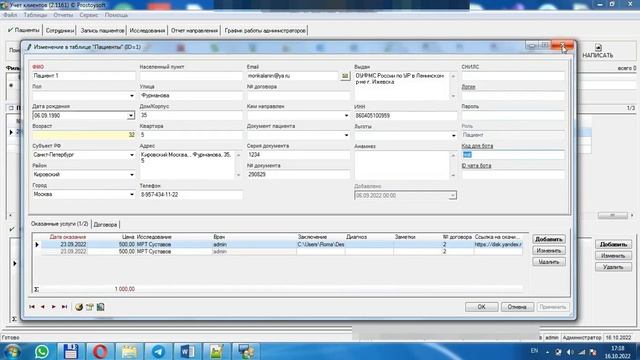
Task: Open the Дата рождения date picker dropdown
Action: pyautogui.click(x=131, y=116)
